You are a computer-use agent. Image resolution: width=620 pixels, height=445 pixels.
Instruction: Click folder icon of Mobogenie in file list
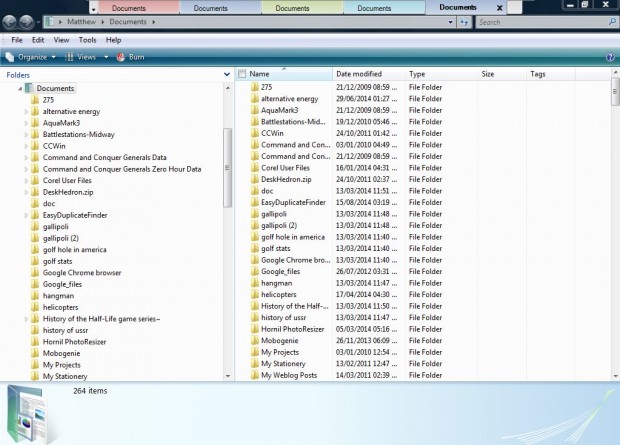(x=255, y=341)
